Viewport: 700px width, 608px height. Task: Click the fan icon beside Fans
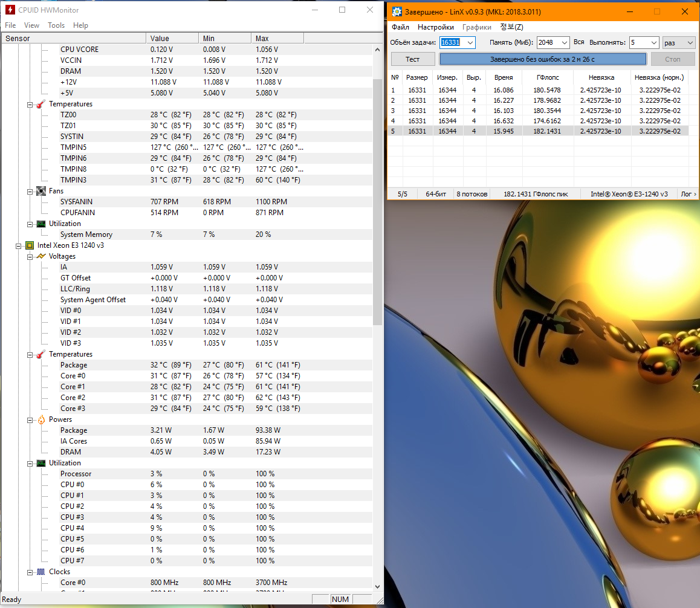[x=41, y=191]
